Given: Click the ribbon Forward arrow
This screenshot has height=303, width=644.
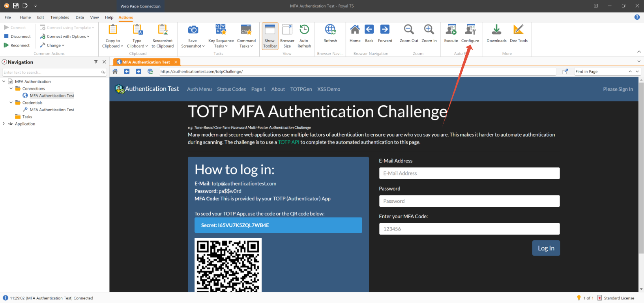Looking at the screenshot, I should click(x=385, y=29).
